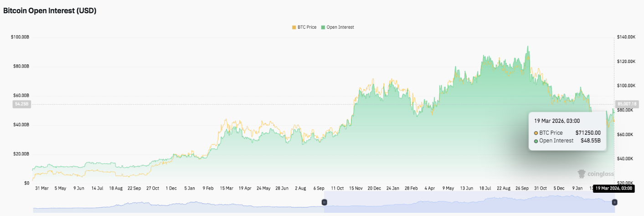Grab the left range selector handle
Viewport: 644px width, 216px height.
tap(324, 202)
